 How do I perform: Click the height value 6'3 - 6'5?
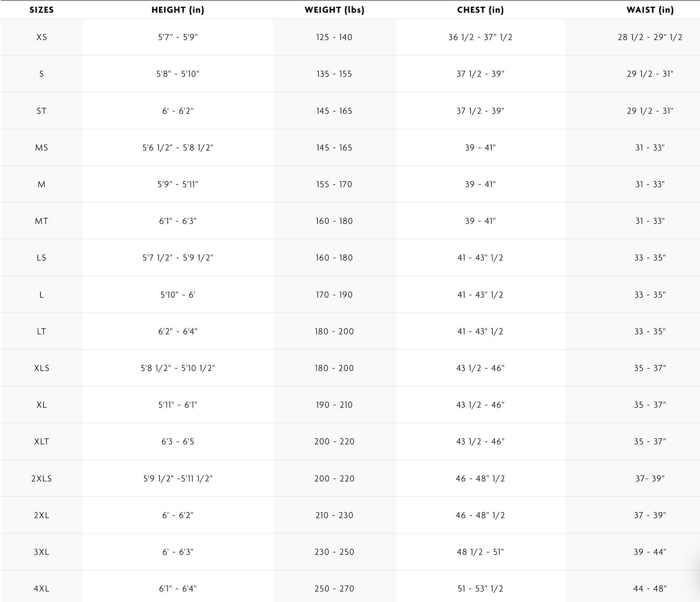[x=178, y=441]
